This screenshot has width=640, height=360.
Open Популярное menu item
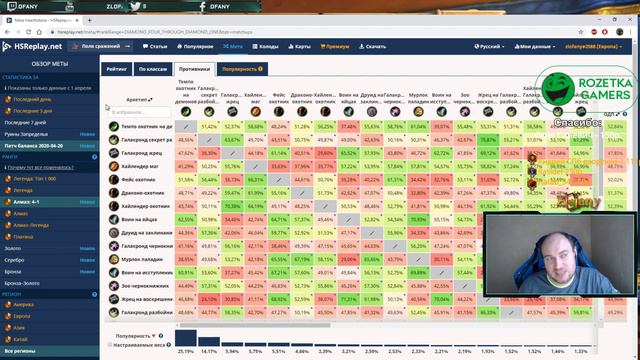[195, 47]
